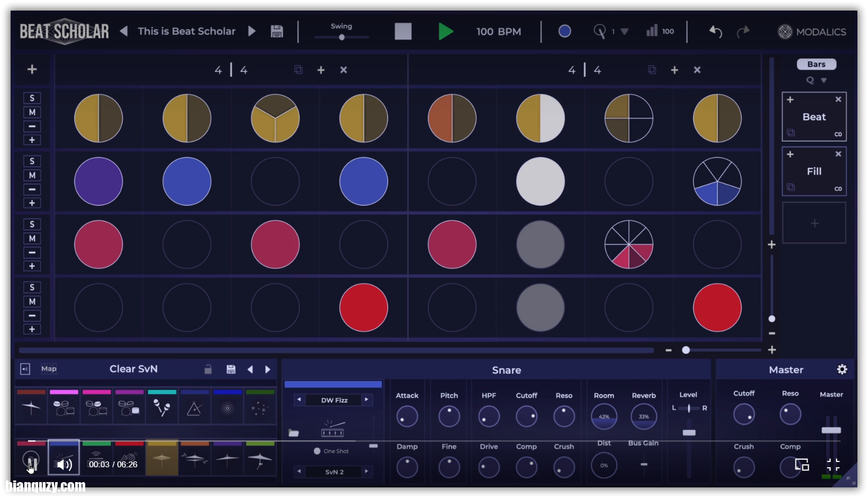Save the Clear SvN kit
This screenshot has width=868, height=498.
(x=231, y=369)
